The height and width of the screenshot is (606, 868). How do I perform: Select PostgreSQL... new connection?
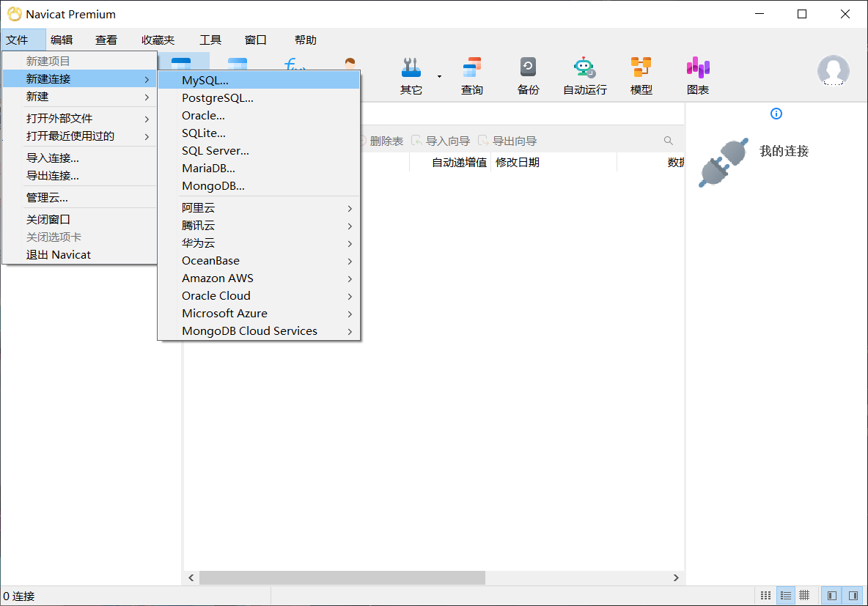click(259, 98)
